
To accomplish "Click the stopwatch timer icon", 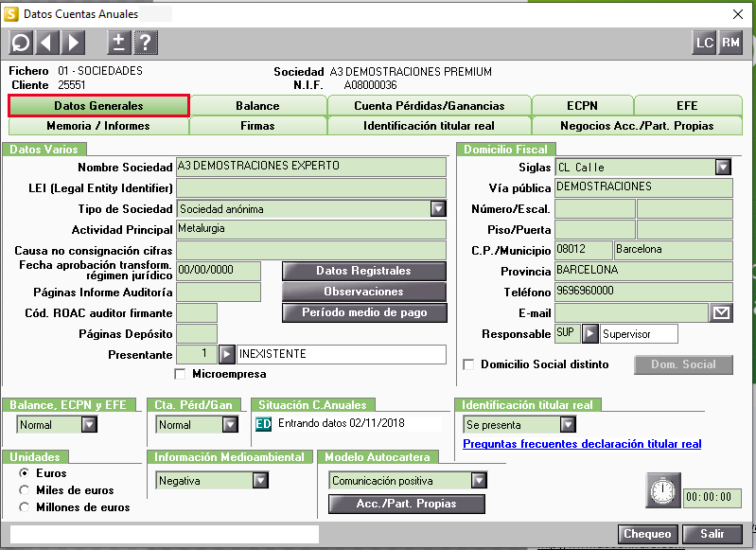I will coord(663,490).
